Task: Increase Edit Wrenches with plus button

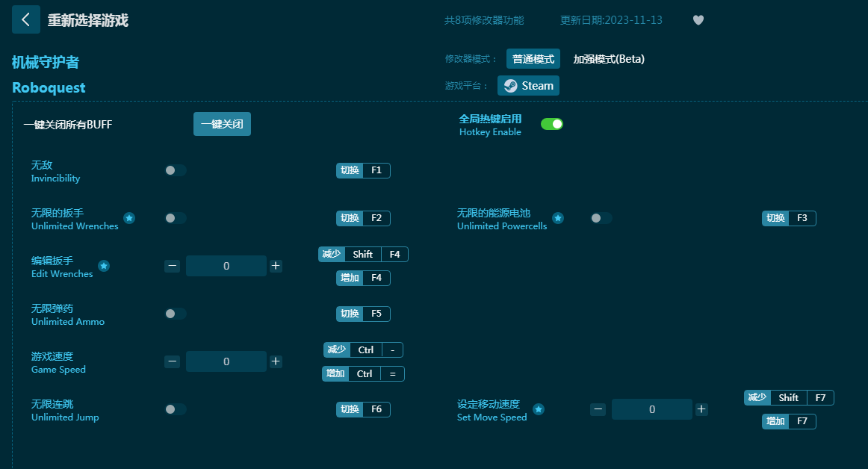Action: pos(276,266)
